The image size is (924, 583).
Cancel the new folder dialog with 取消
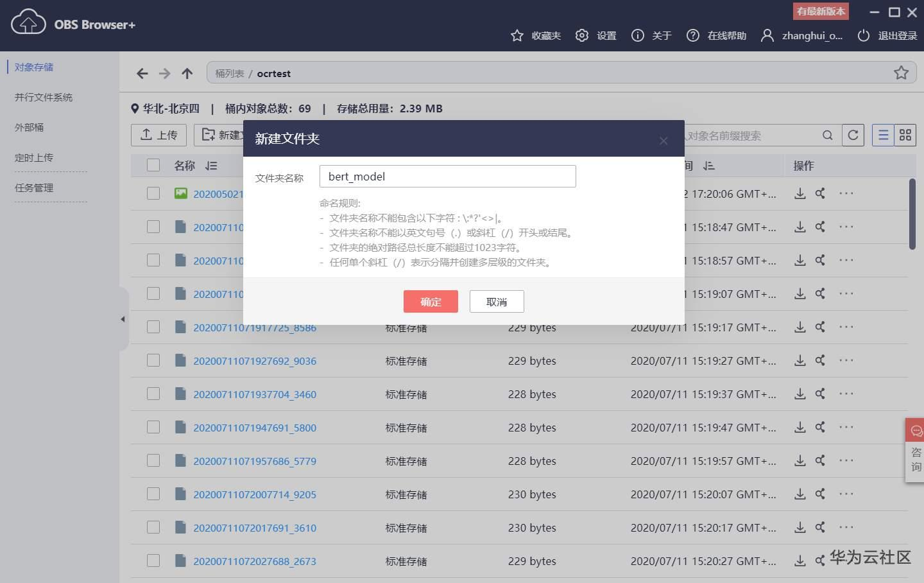[497, 301]
